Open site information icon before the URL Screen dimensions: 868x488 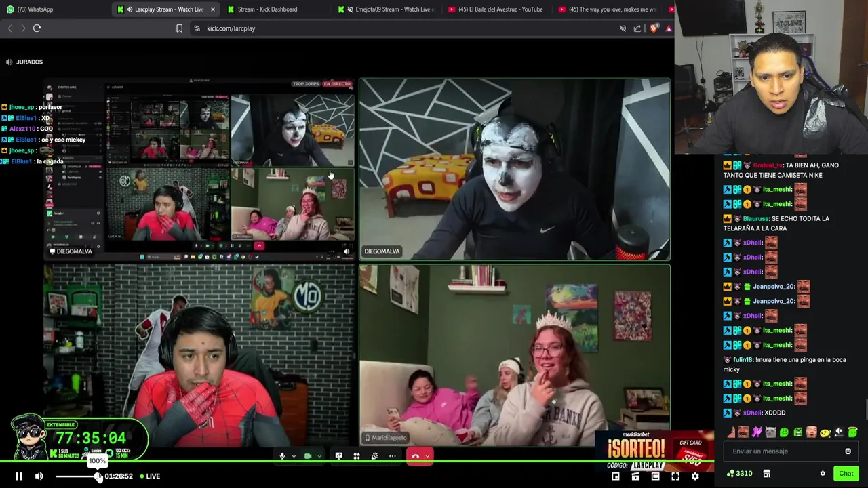197,28
